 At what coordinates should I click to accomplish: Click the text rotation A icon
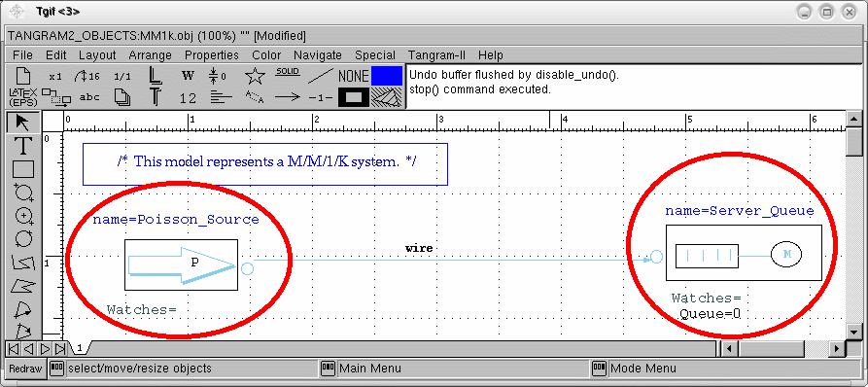255,97
